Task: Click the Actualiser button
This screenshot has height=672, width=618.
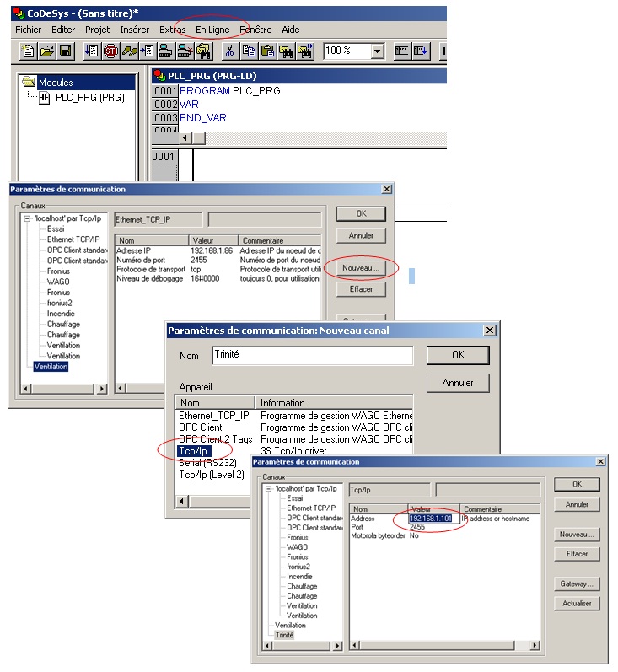Action: click(577, 603)
